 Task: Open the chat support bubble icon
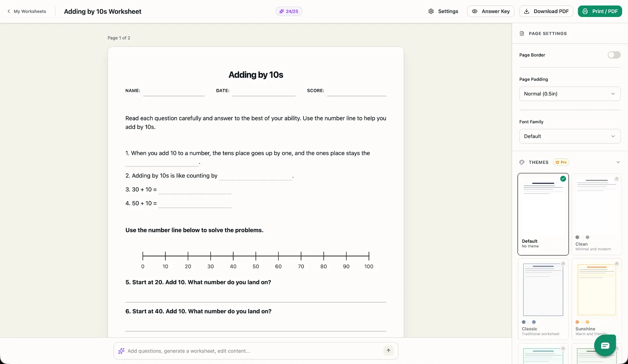[x=605, y=346]
